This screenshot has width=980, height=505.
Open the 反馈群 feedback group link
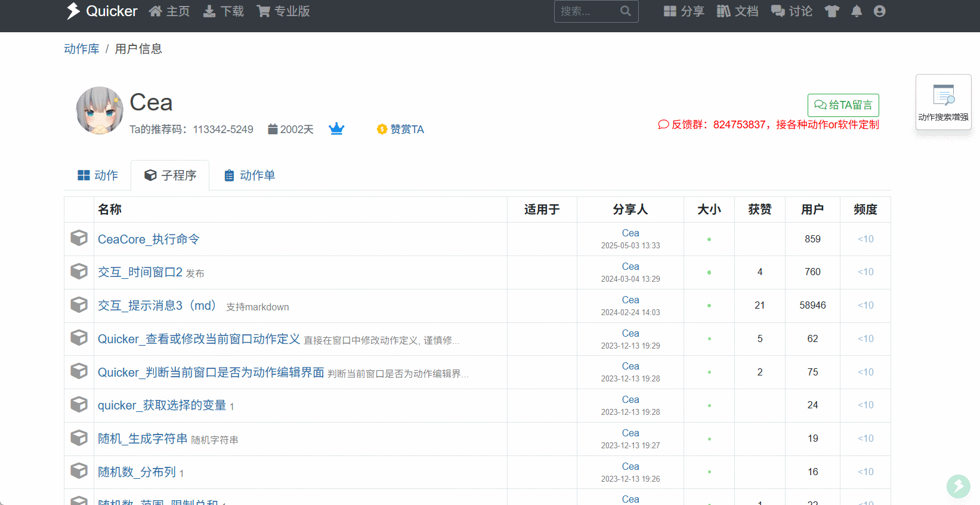coord(769,125)
